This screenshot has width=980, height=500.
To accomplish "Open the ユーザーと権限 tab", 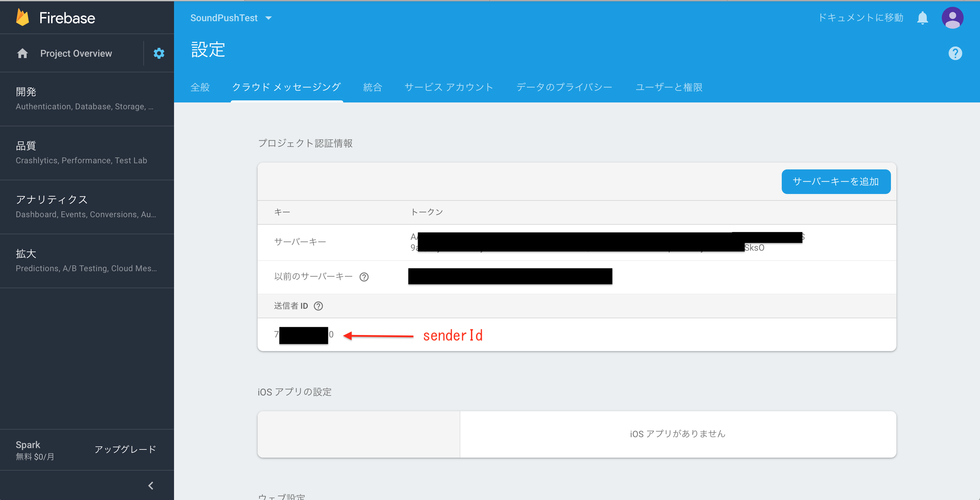I will 669,87.
